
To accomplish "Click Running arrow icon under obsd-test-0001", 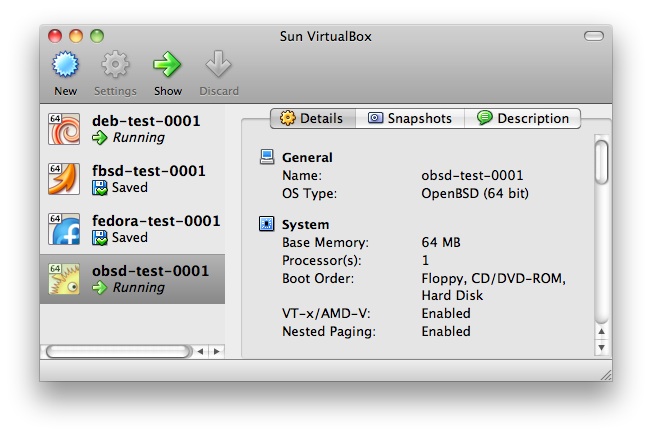I will pos(99,287).
